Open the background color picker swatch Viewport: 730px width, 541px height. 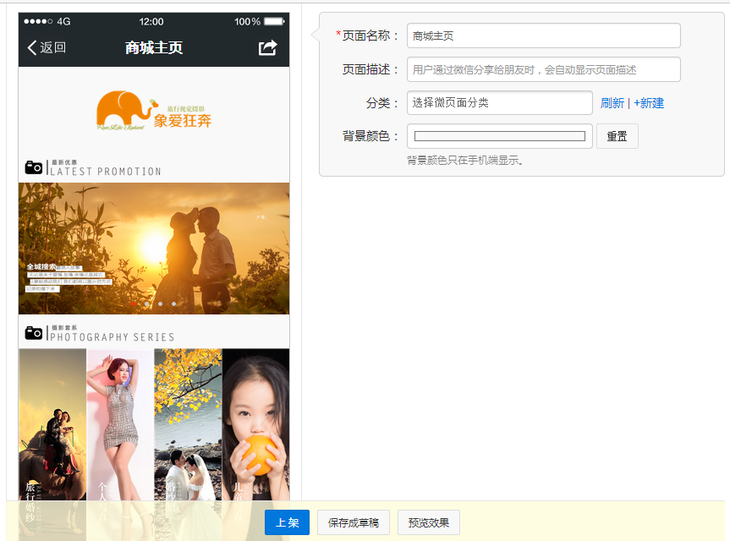499,136
